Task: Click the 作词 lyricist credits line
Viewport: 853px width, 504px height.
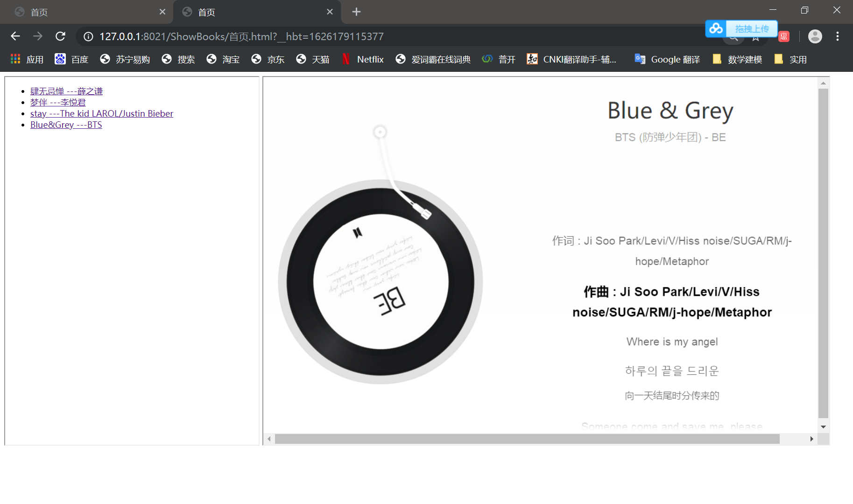Action: pos(672,251)
